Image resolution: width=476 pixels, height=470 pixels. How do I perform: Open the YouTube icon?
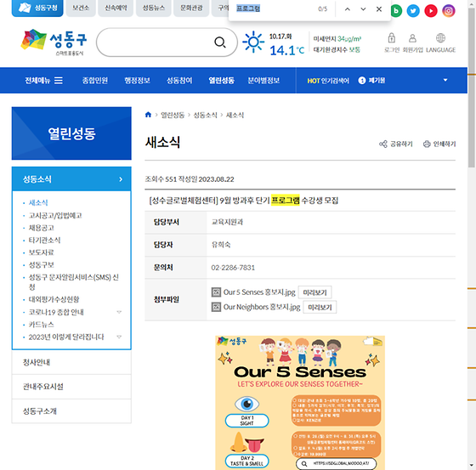point(431,11)
